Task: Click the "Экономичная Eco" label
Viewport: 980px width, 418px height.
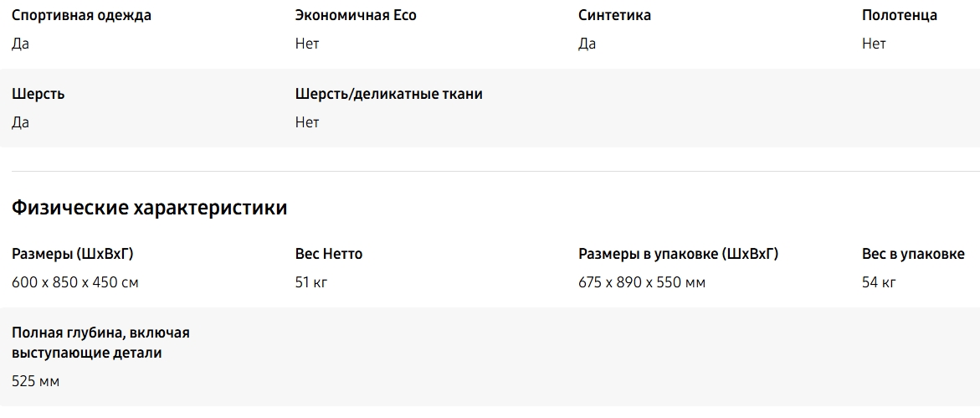Action: pyautogui.click(x=356, y=15)
